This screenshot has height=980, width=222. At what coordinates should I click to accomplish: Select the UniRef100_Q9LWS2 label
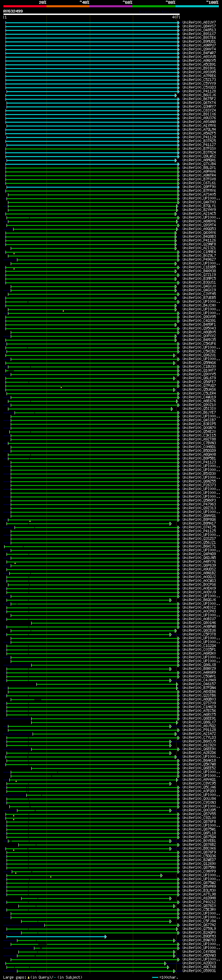tap(199, 156)
